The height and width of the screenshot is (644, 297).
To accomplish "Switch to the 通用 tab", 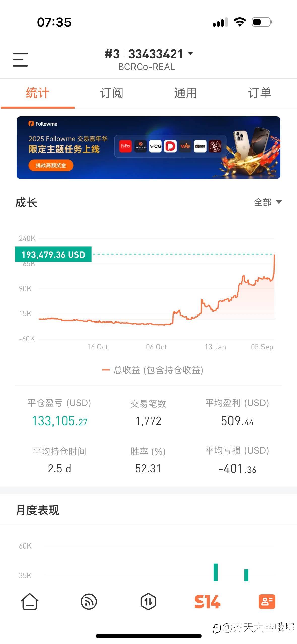I will [185, 93].
